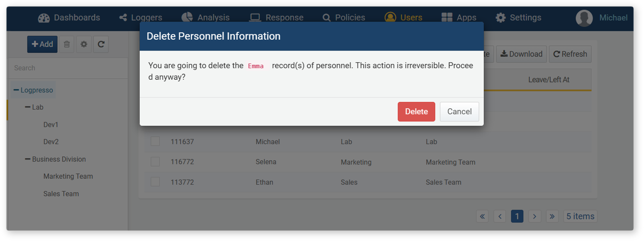
Task: Open the Dashboards menu
Action: click(69, 18)
